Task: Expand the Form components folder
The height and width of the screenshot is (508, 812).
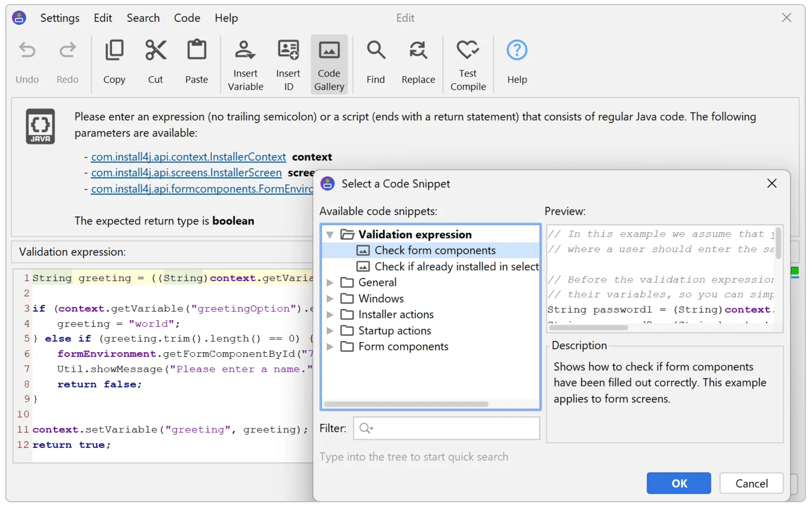Action: pos(330,347)
